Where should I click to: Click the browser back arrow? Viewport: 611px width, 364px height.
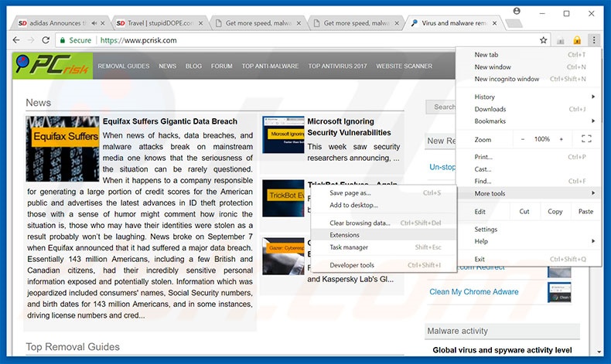(16, 40)
